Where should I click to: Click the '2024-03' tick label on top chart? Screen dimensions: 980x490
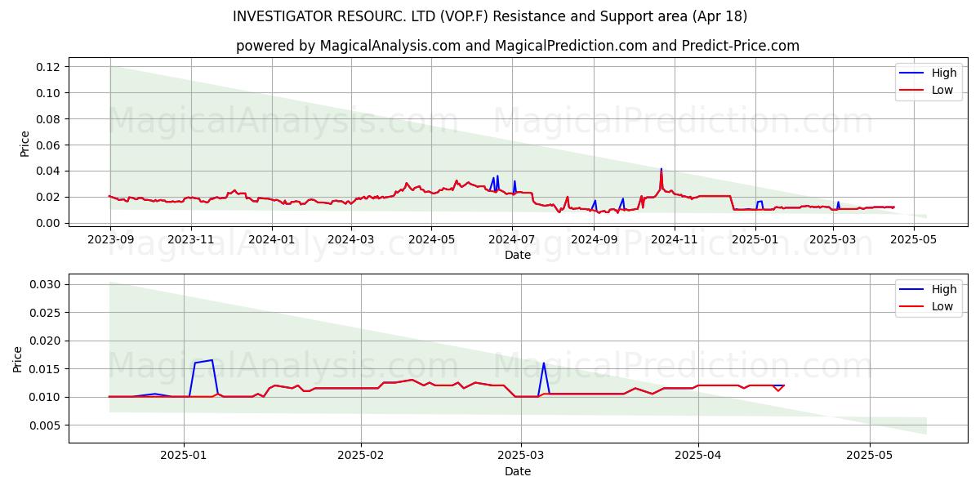click(351, 239)
